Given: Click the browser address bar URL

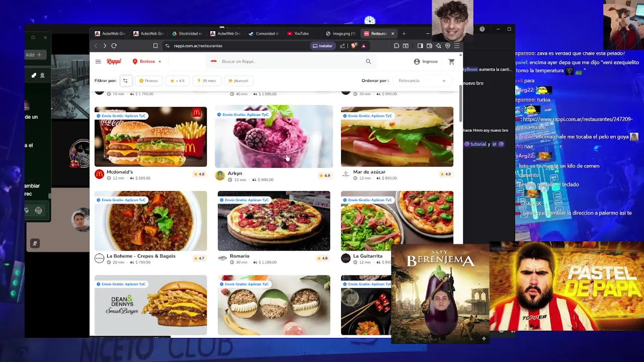Looking at the screenshot, I should click(198, 46).
